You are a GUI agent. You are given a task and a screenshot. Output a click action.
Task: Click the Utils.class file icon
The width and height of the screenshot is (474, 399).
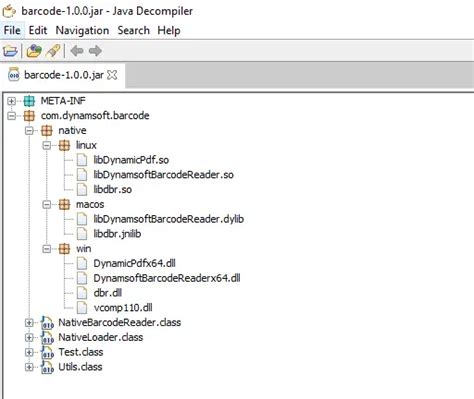(47, 367)
